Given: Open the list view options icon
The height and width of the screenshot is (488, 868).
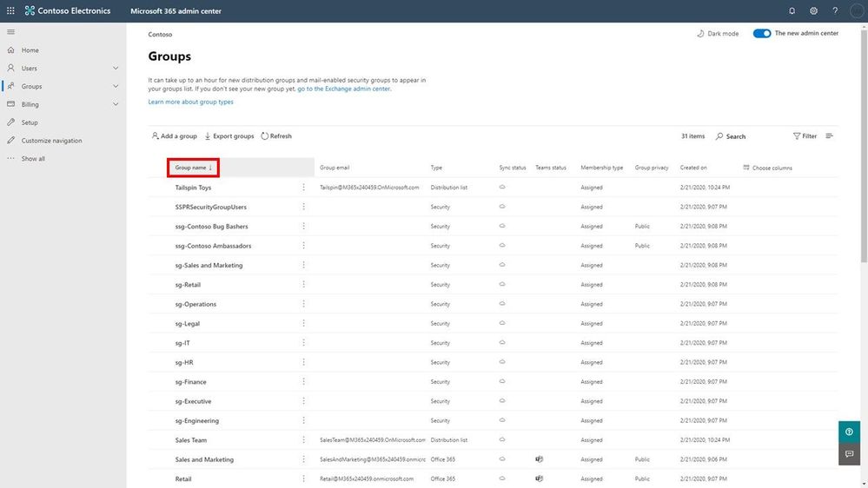Looking at the screenshot, I should coord(829,135).
